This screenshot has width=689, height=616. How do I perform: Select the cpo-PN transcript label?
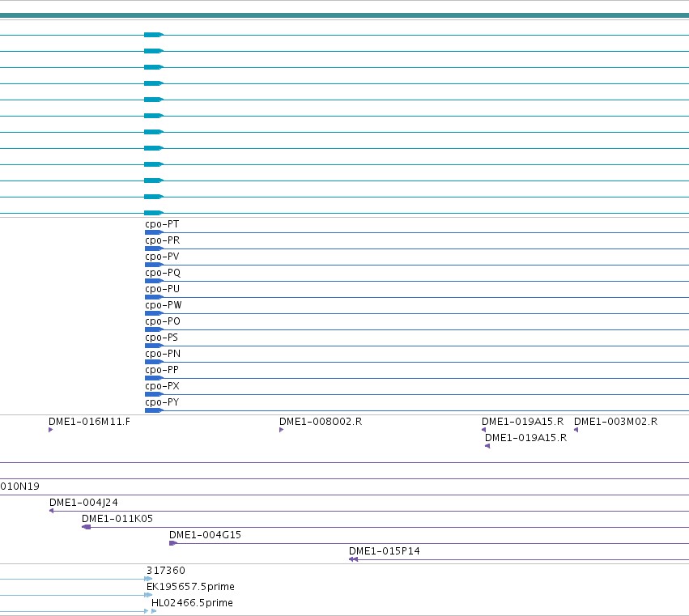pos(163,354)
